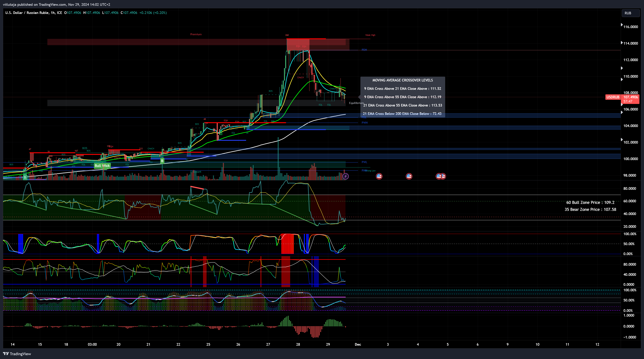Select the green Bull Wick label
The height and width of the screenshot is (359, 644).
pyautogui.click(x=102, y=166)
